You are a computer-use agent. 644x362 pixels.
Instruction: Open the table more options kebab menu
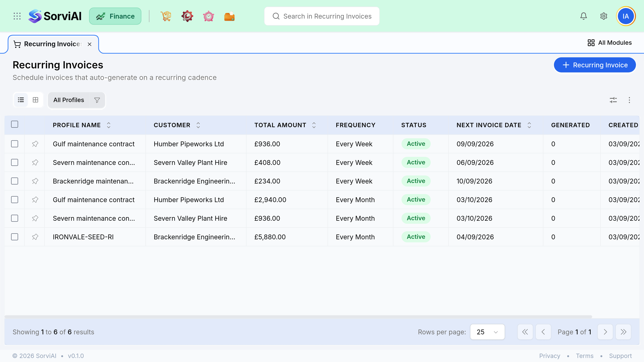click(629, 100)
